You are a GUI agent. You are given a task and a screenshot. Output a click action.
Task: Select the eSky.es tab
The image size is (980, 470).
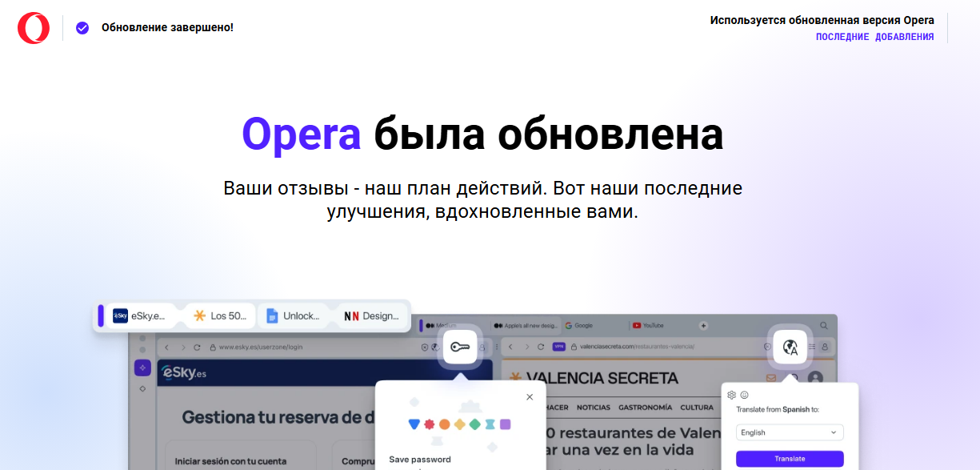[x=139, y=315]
